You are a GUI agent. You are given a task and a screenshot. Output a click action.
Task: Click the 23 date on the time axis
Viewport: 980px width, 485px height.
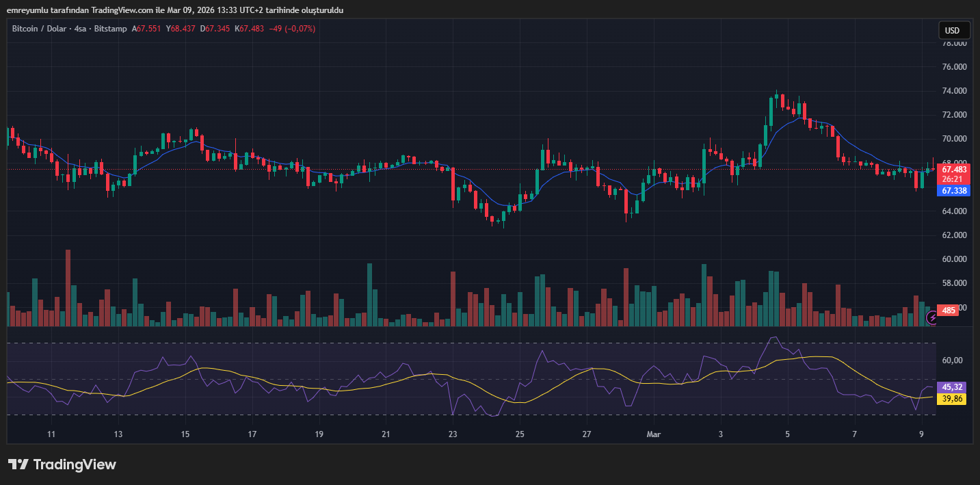coord(452,434)
